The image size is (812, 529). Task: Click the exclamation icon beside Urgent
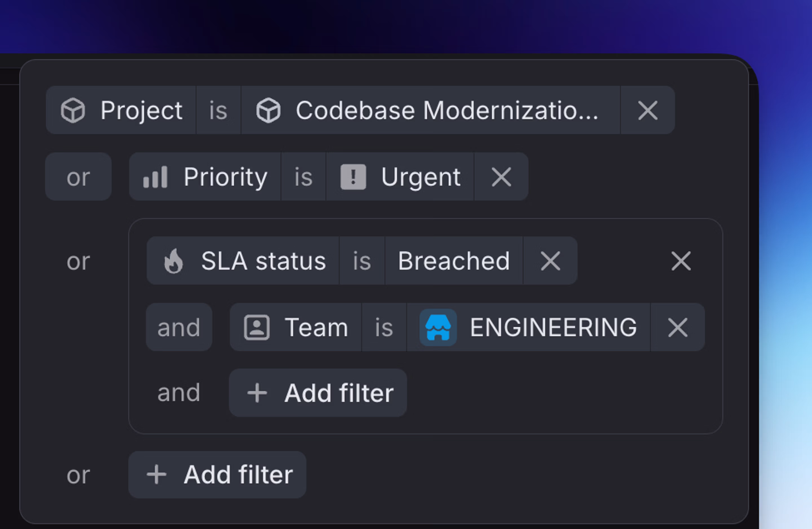353,177
